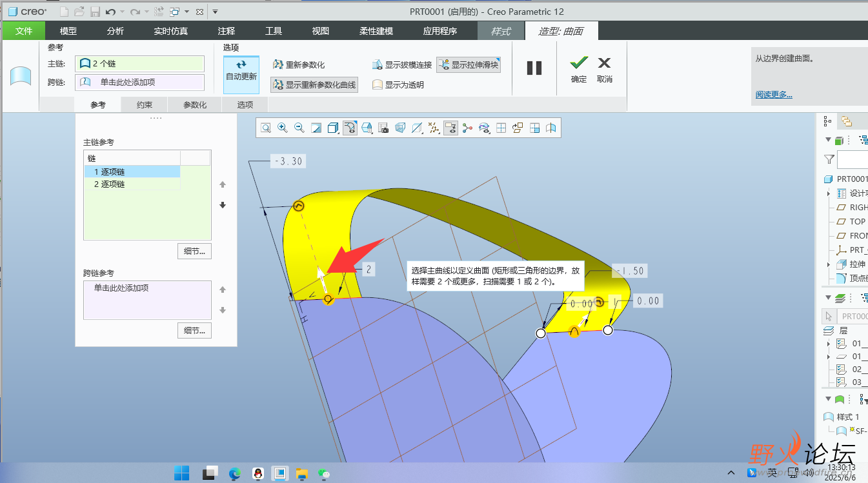Click the model tree tab icon
This screenshot has width=868, height=483.
coord(827,121)
